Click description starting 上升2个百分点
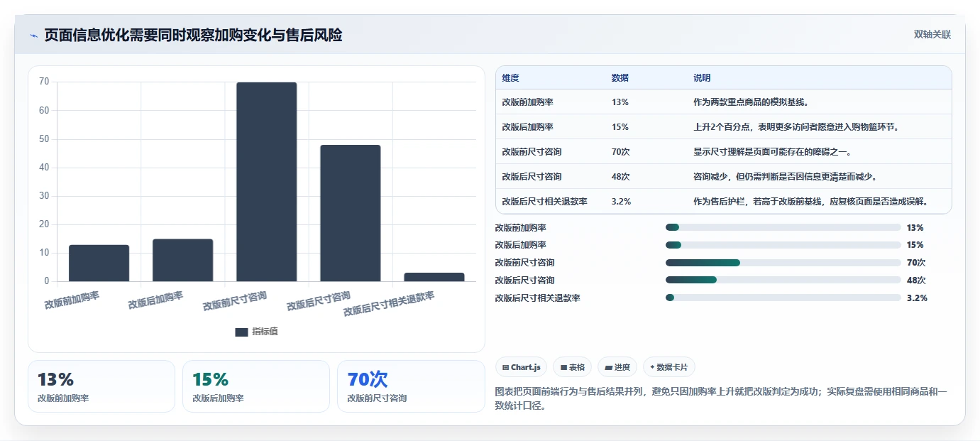Image resolution: width=980 pixels, height=441 pixels. click(x=798, y=127)
